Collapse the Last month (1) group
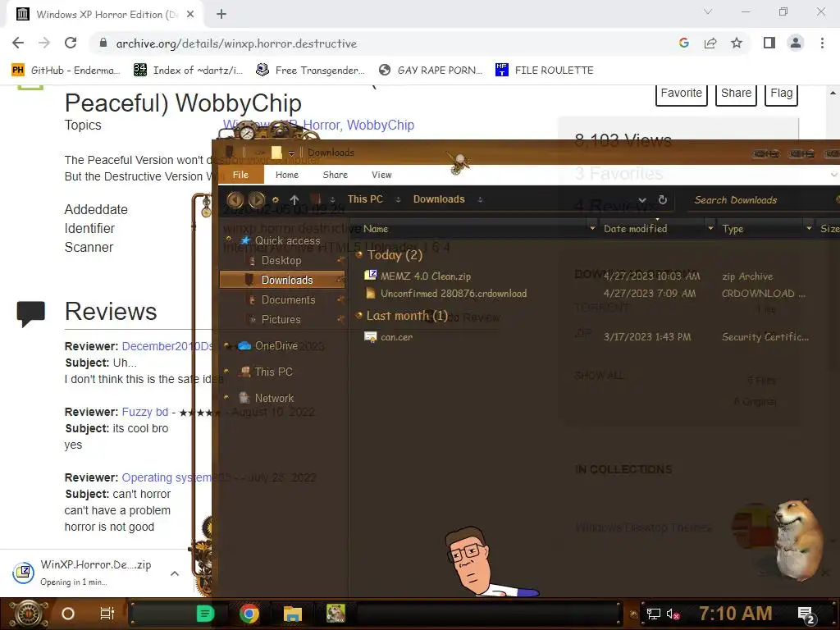Screen dimensions: 840x630 [x=359, y=316]
